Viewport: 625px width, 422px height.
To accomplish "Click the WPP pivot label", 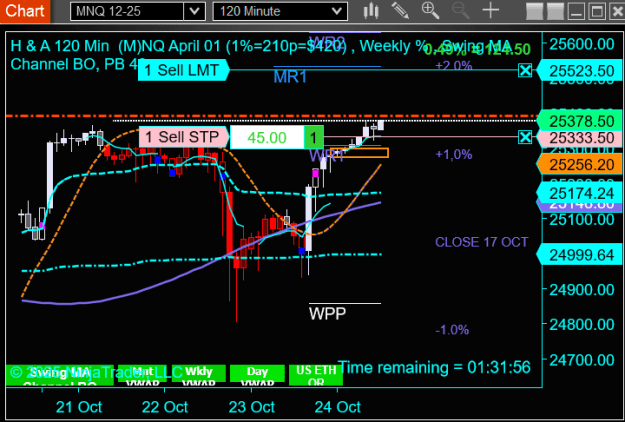I will click(327, 314).
